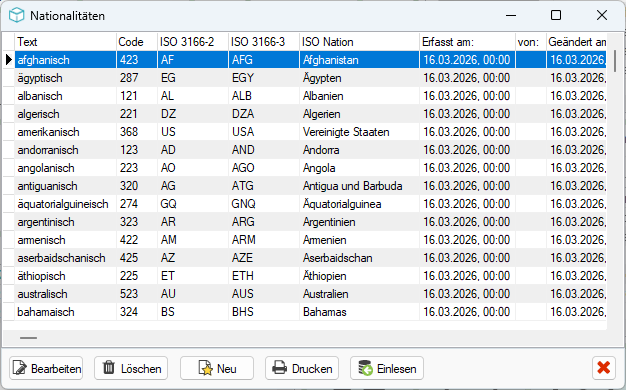Screen dimensions: 626x390
Task: Click the vertical scrollbar thumb
Action: (615, 61)
